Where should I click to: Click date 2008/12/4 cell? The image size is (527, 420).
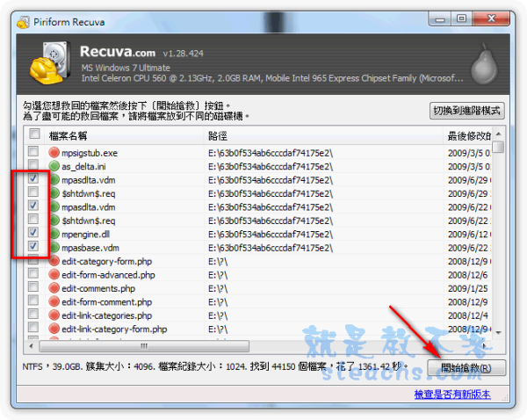pos(467,315)
